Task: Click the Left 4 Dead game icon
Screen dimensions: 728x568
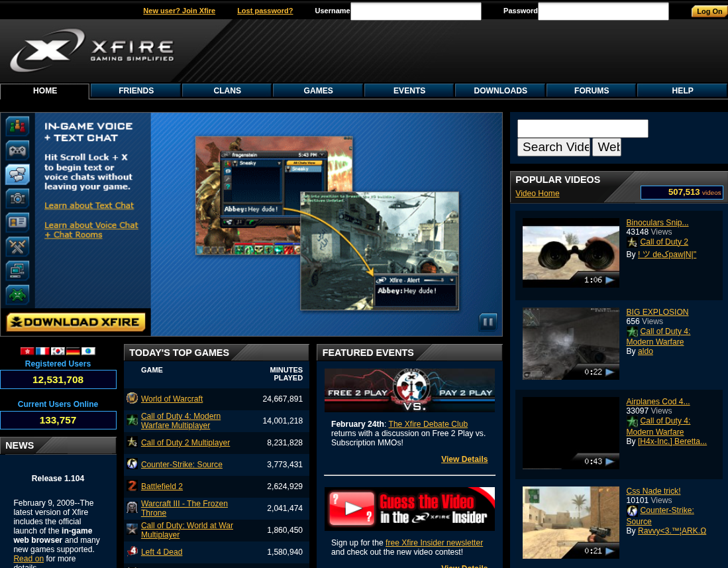Action: pos(132,551)
